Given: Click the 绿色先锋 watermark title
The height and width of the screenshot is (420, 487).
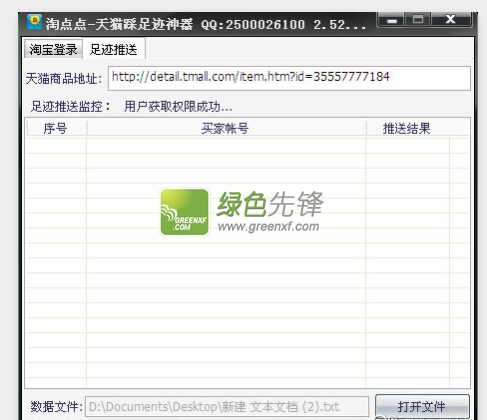Looking at the screenshot, I should [x=270, y=204].
